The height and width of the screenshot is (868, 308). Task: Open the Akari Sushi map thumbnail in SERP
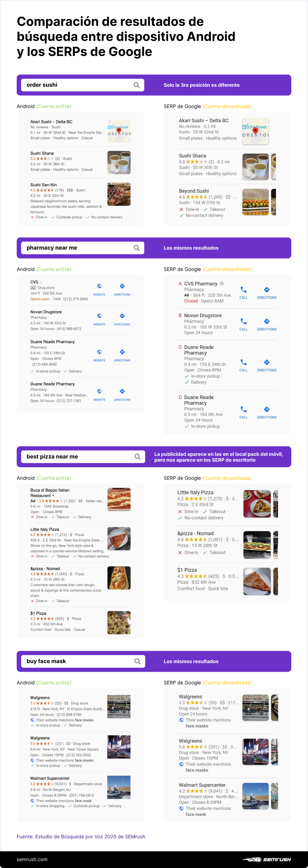[x=255, y=132]
